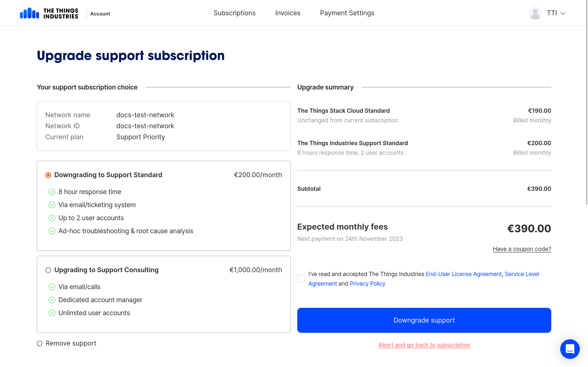588x367 pixels.
Task: Check the license agreement acceptance checkbox
Action: pyautogui.click(x=301, y=279)
